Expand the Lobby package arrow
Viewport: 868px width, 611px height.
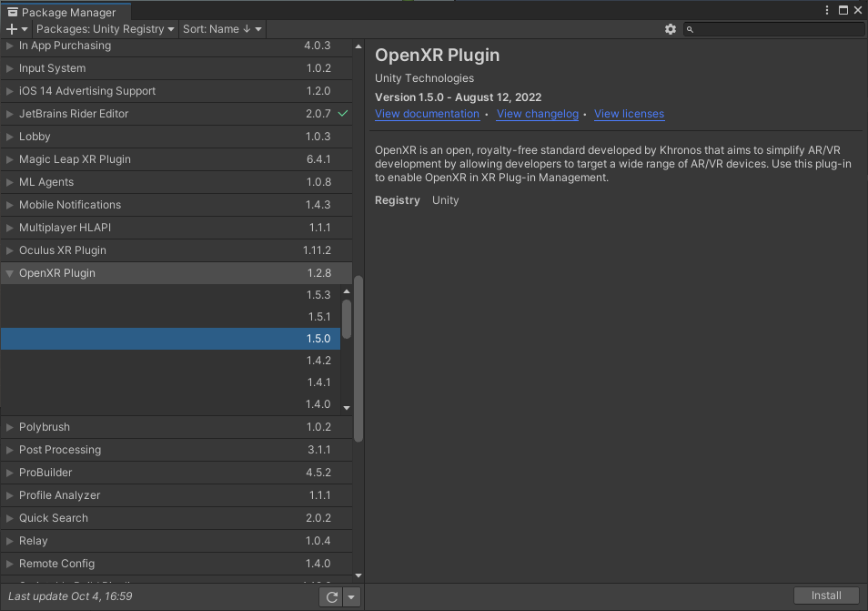[9, 137]
